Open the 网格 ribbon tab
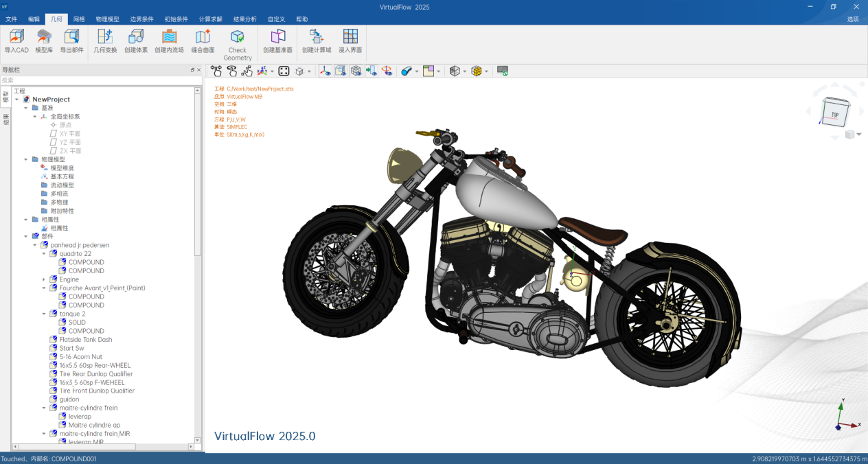This screenshot has height=464, width=868. coord(79,19)
